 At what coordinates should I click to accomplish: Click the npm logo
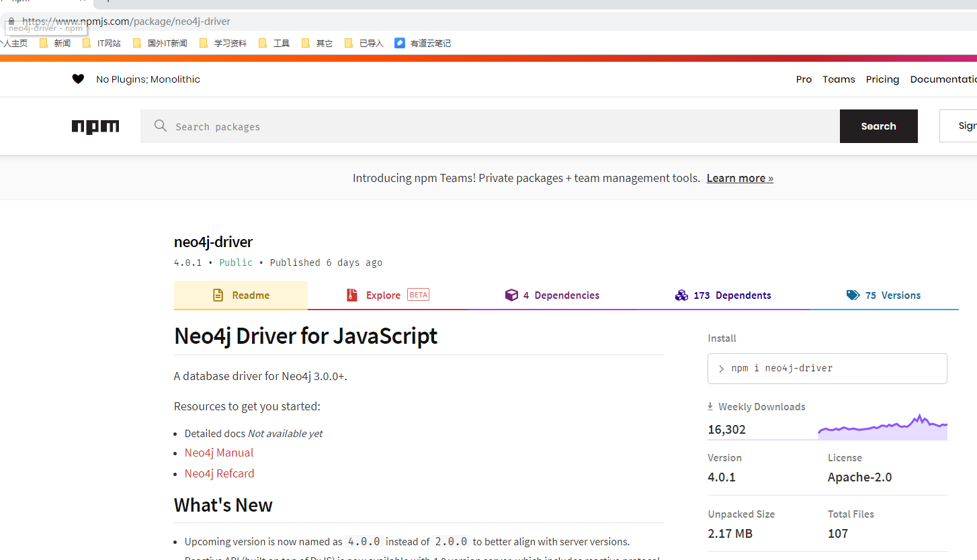[95, 127]
